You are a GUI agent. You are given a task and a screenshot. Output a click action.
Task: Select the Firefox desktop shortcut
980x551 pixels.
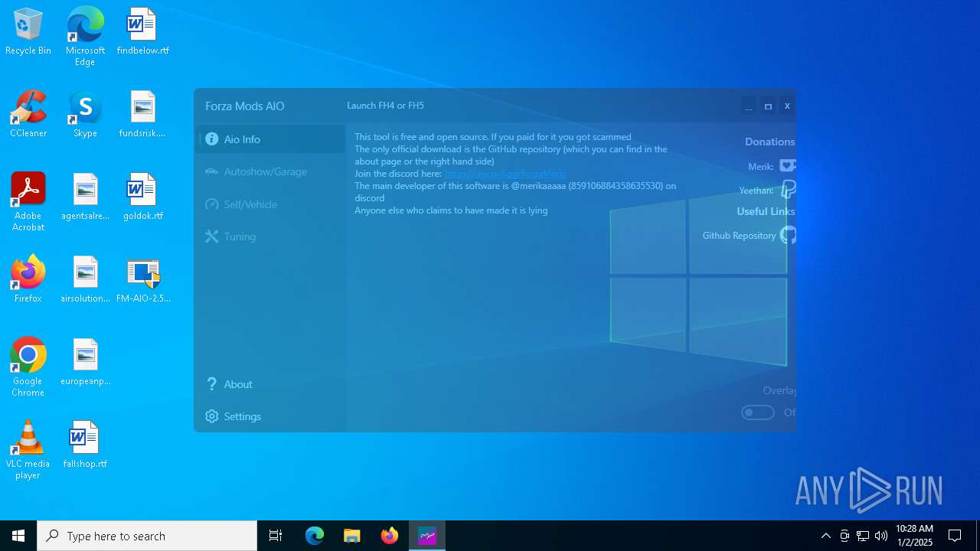pyautogui.click(x=28, y=280)
